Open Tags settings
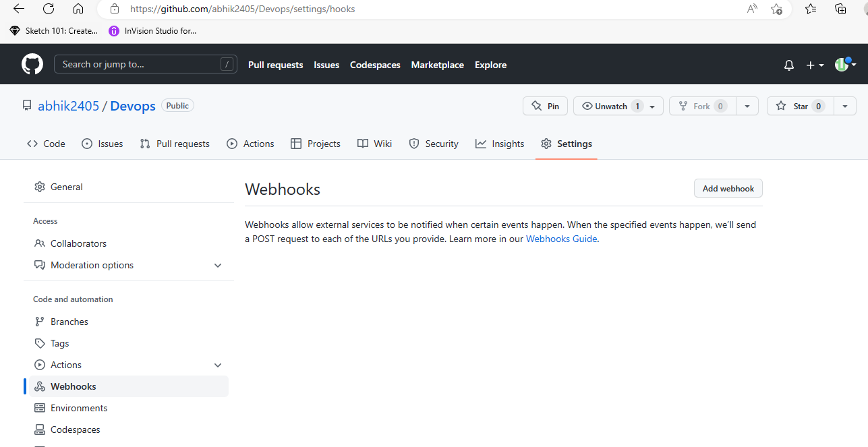Viewport: 868px width, 447px height. coord(128,343)
